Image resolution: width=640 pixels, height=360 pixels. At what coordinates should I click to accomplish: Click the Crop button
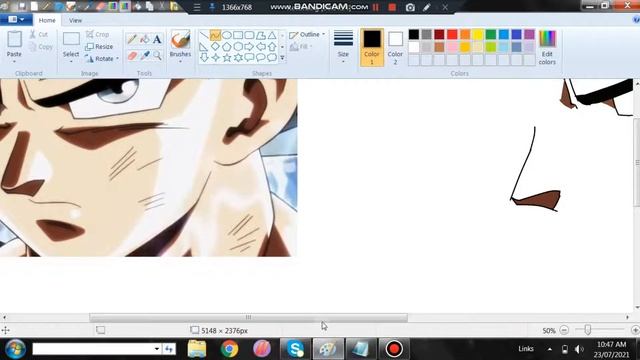click(x=98, y=35)
